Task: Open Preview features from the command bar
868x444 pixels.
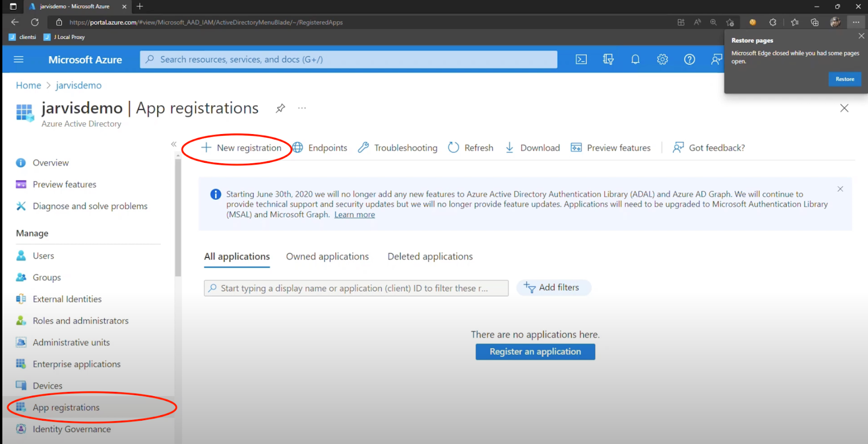Action: point(610,148)
